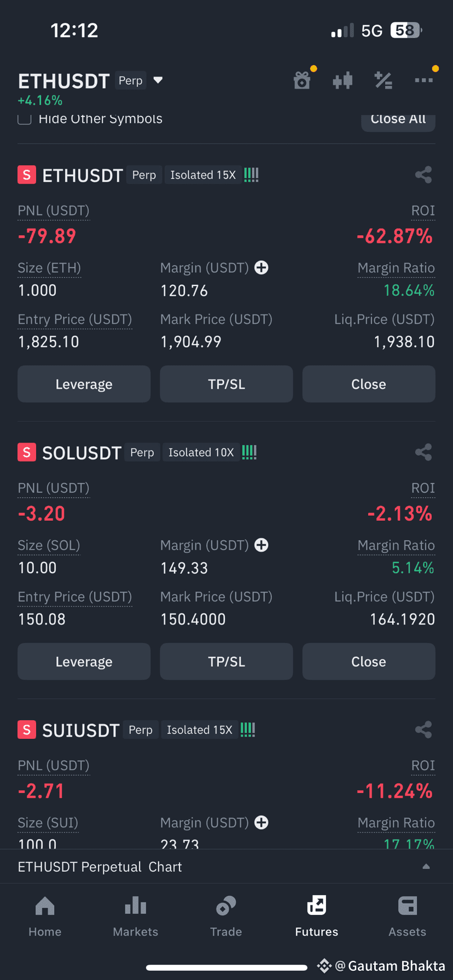Open the Isolated 15X setting on ETHUSDT
Image resolution: width=453 pixels, height=980 pixels.
pyautogui.click(x=203, y=175)
